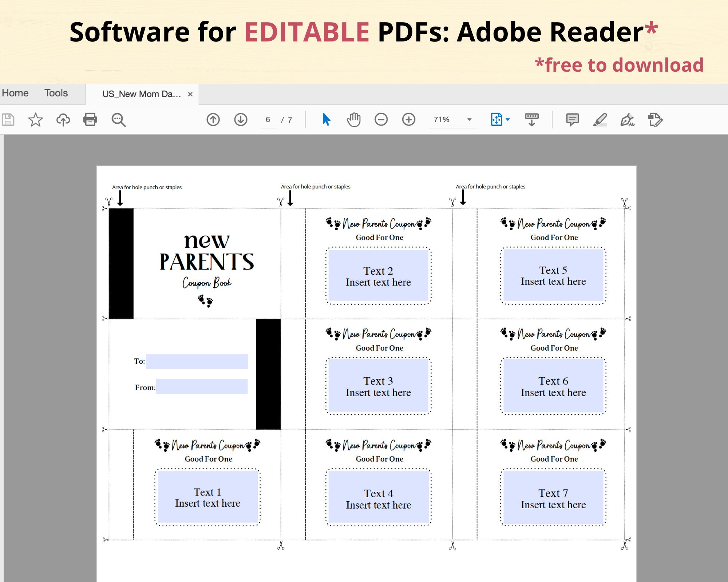Click the Text 1 coupon field
728x582 pixels.
[x=207, y=497]
